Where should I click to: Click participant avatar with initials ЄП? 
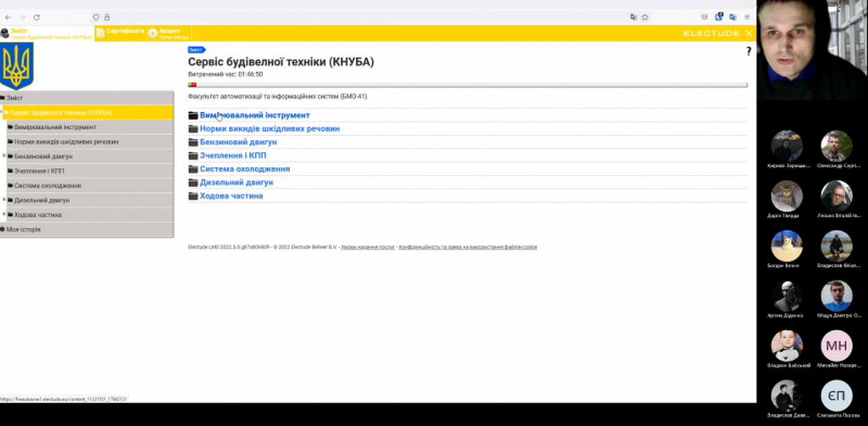(837, 395)
